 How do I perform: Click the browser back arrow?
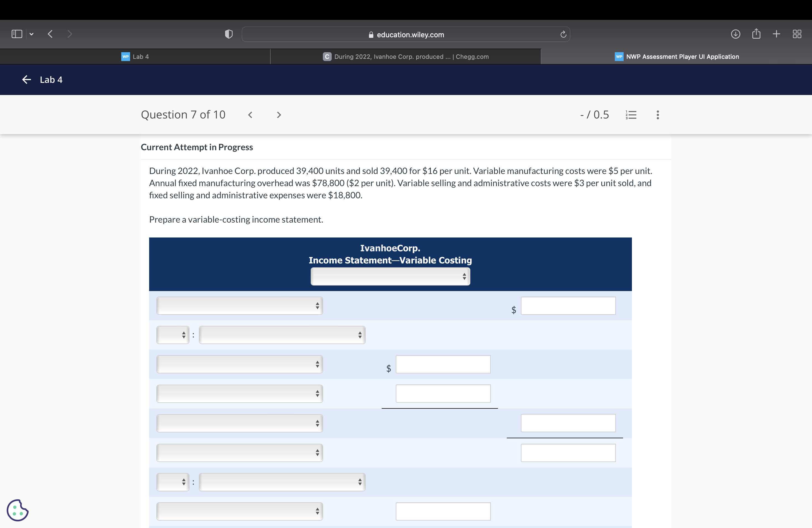(x=50, y=34)
